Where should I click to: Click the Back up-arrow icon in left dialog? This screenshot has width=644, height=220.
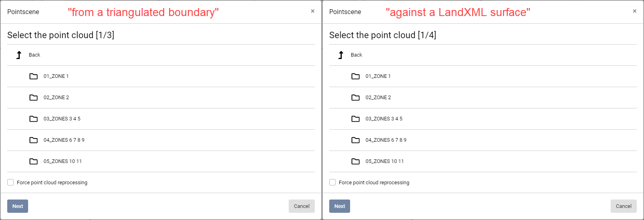19,55
